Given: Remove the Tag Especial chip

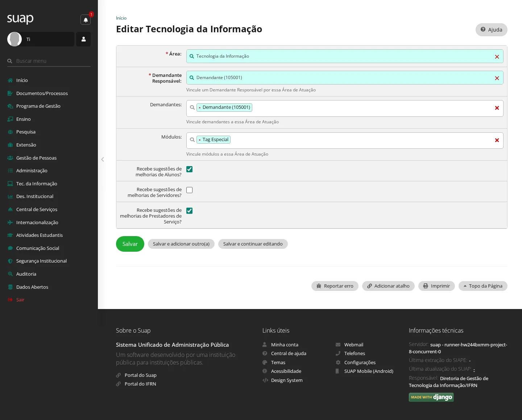Looking at the screenshot, I should click(200, 140).
